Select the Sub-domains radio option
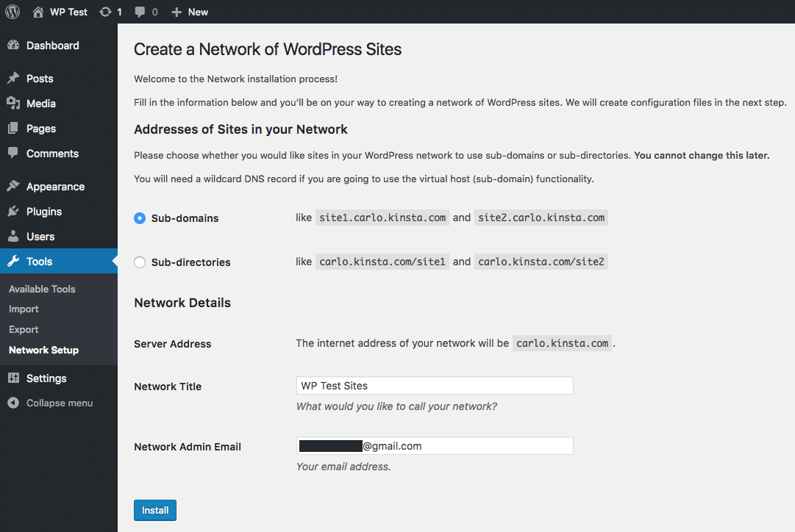Screen dimensions: 795x532 point(139,218)
